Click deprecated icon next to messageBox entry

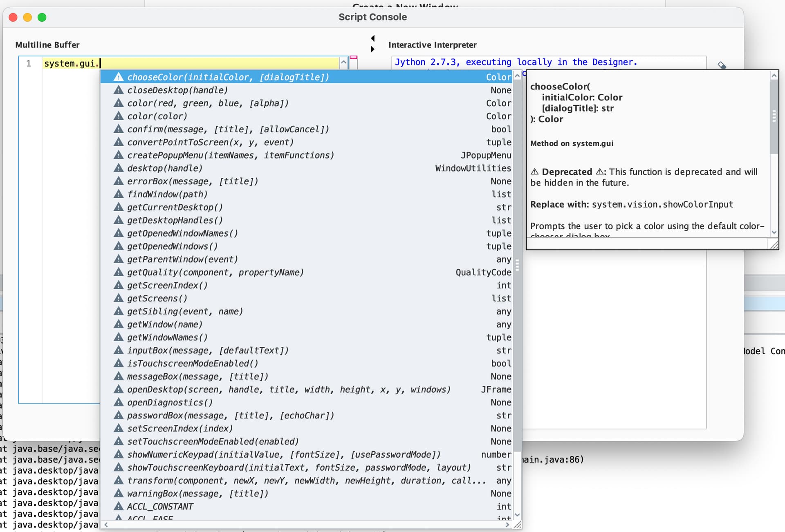[119, 376]
